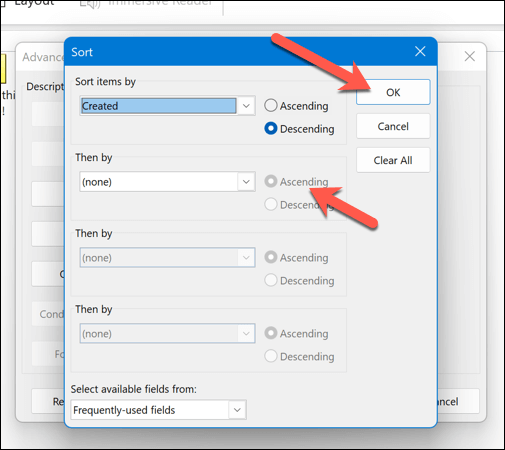Close the Sort dialog with X

tap(420, 51)
